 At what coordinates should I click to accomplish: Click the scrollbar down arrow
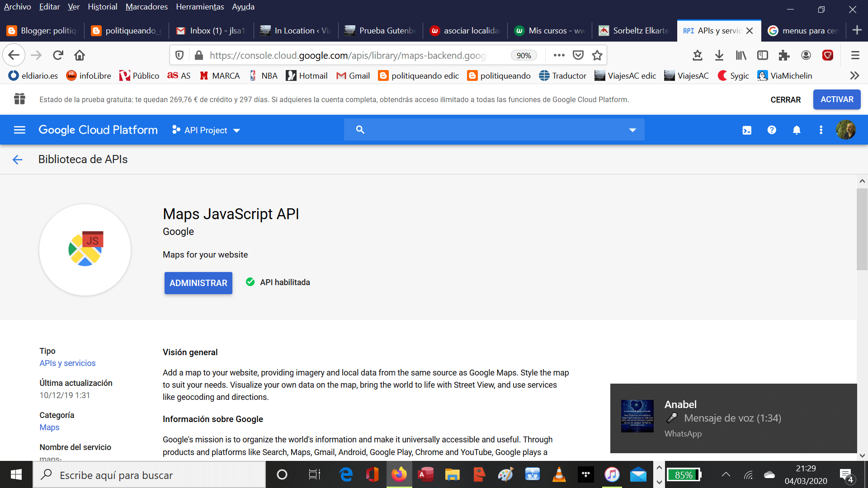pyautogui.click(x=862, y=455)
